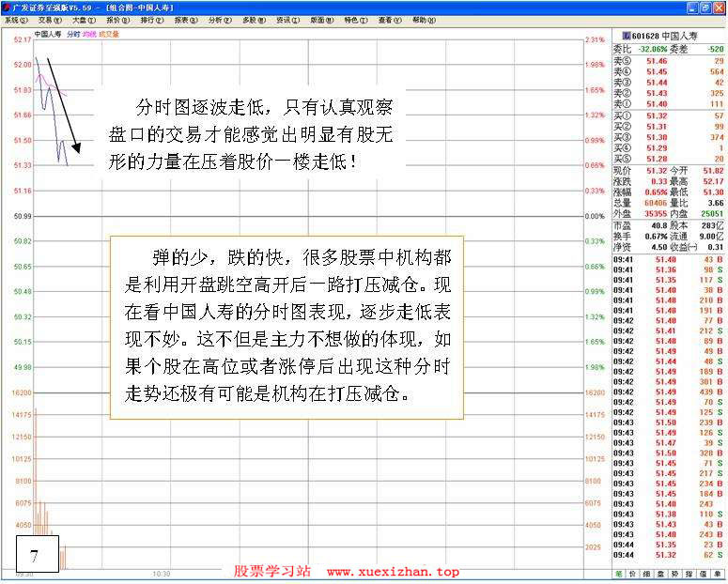Screen dimensions: 728x584
Task: Click the 买② bid row at 51.31
Action: [669, 126]
